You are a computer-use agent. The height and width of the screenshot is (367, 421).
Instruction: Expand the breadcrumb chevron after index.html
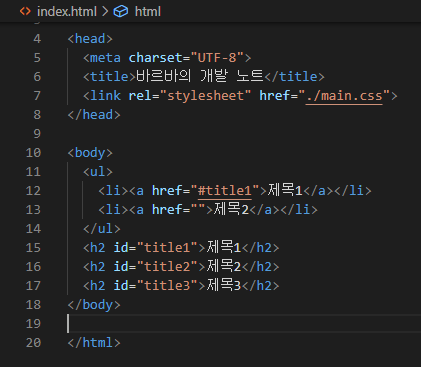tap(105, 12)
